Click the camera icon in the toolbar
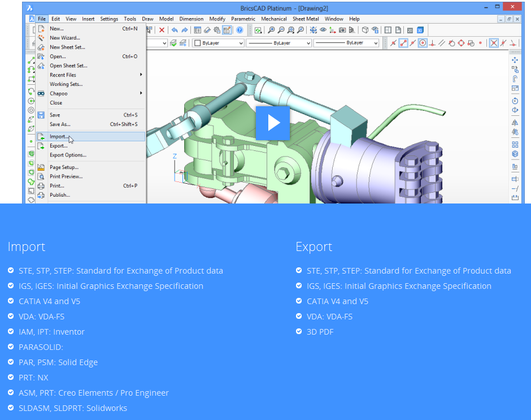The width and height of the screenshot is (531, 420). click(342, 30)
